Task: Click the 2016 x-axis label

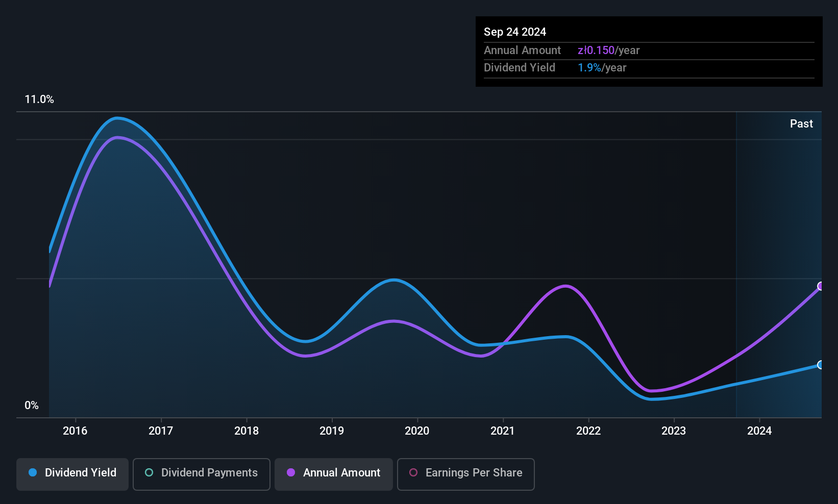Action: click(75, 431)
